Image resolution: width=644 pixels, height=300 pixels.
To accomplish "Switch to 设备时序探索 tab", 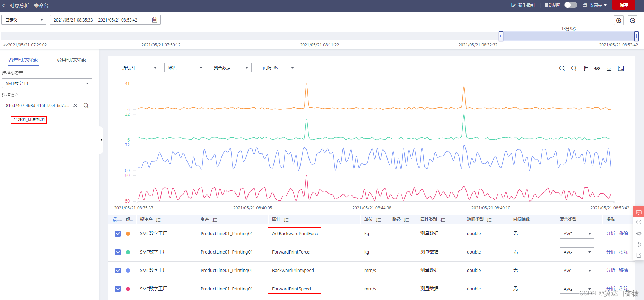I will 71,60.
